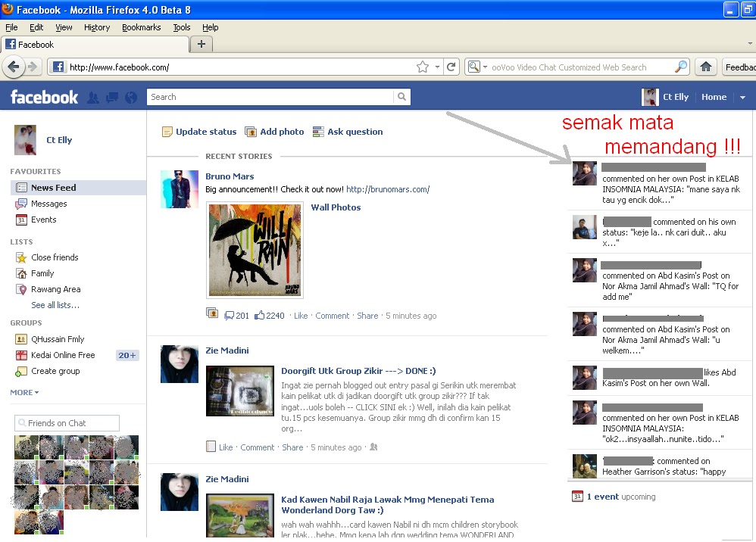This screenshot has width=756, height=542.
Task: Bookmark this page with the star icon
Action: (423, 67)
